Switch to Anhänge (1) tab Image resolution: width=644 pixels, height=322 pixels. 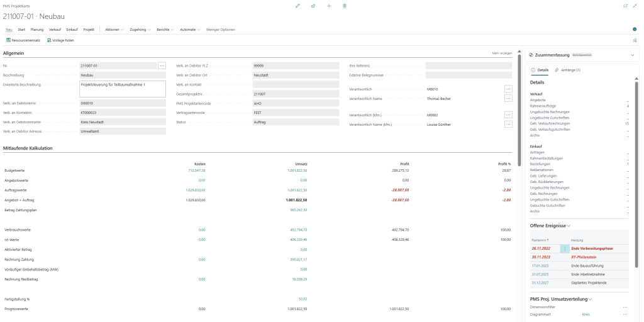[568, 70]
